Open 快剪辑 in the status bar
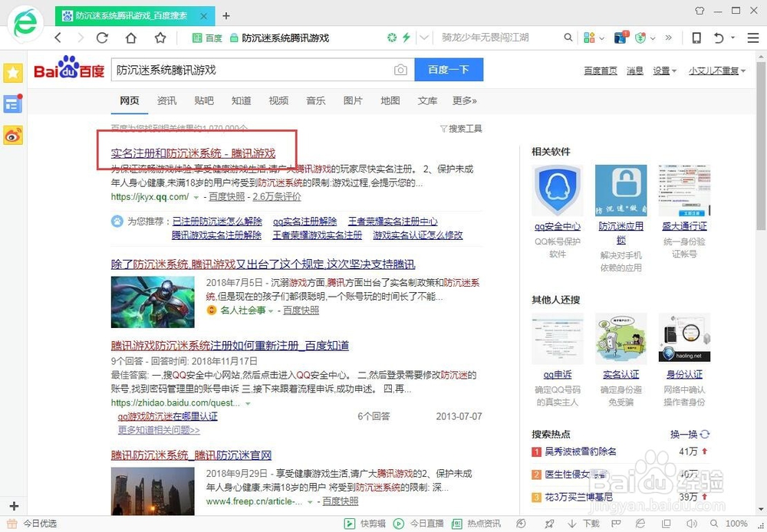The height and width of the screenshot is (532, 767). (x=365, y=524)
